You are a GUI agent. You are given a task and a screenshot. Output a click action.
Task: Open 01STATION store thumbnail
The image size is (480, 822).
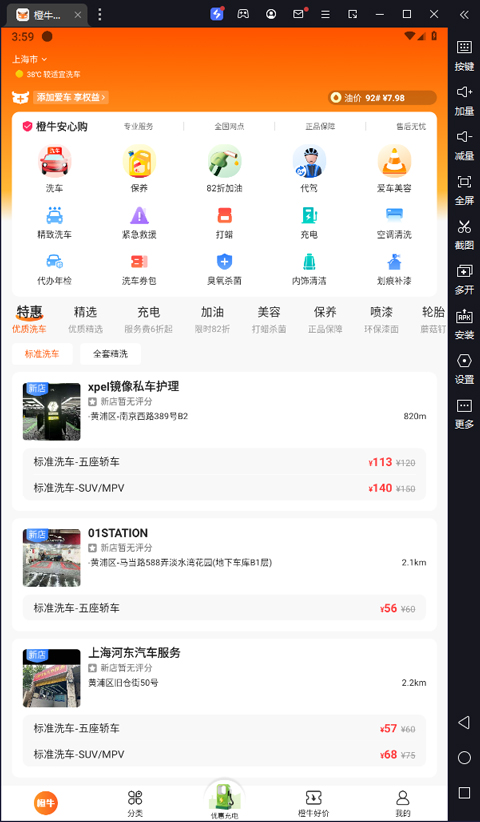tap(52, 558)
